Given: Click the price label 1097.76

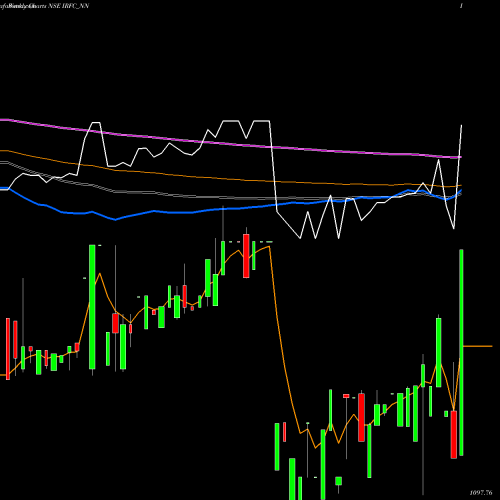Looking at the screenshot, I should click(x=481, y=492).
